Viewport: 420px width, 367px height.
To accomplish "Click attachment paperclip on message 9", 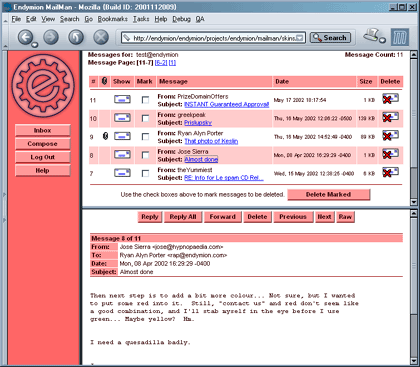I will pos(105,136).
